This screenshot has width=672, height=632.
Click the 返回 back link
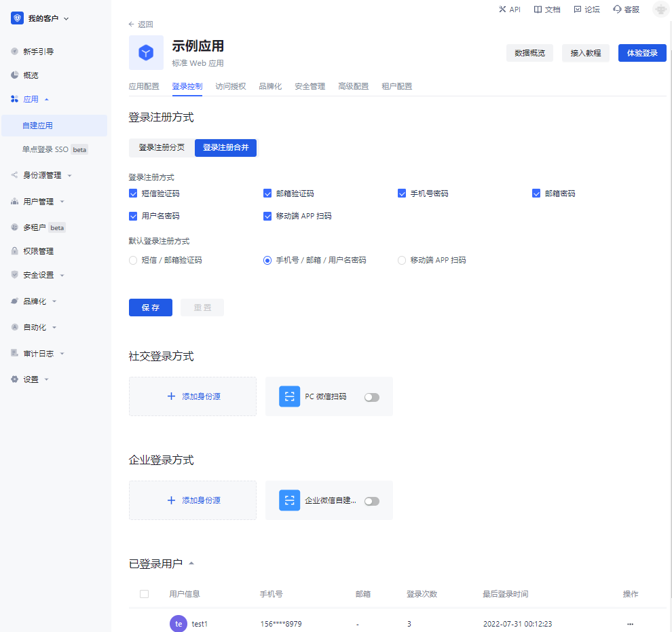pos(141,24)
